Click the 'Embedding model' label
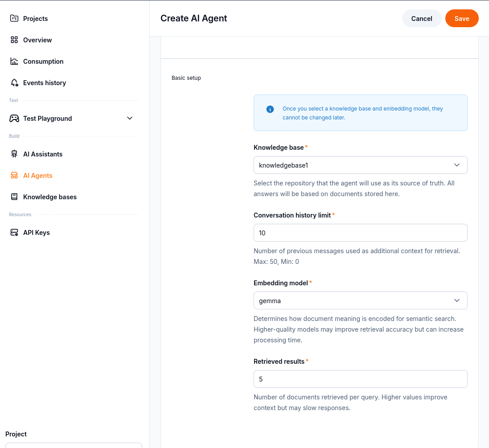The image size is (489, 448). (281, 283)
